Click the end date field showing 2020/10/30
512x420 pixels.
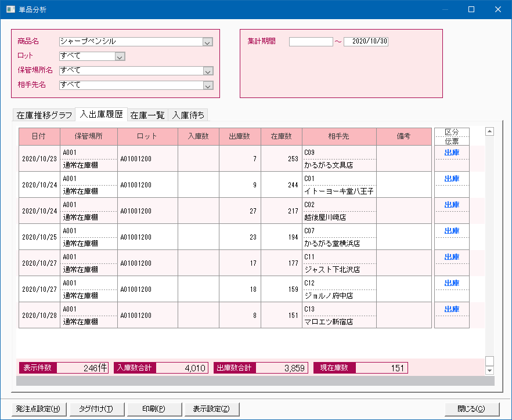[366, 42]
